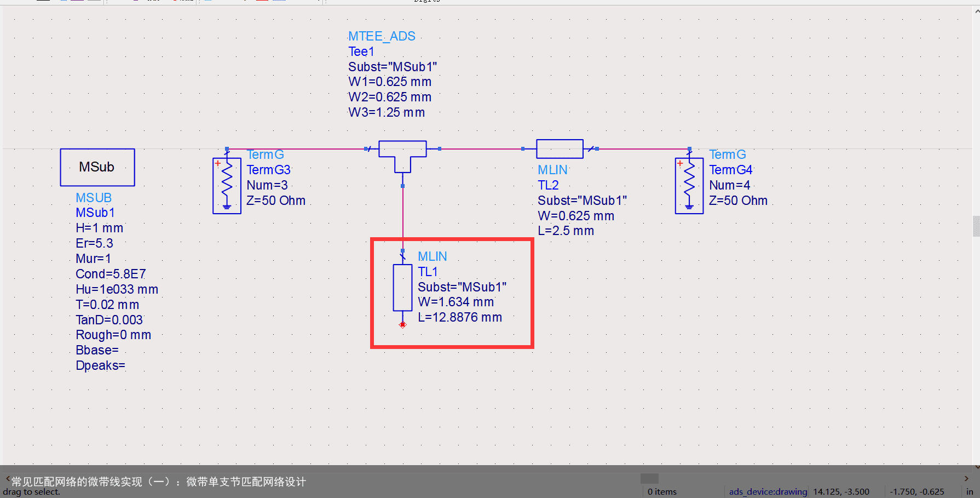Select the TL2 microstrip line rectangle symbol
This screenshot has height=498, width=980.
(x=560, y=148)
